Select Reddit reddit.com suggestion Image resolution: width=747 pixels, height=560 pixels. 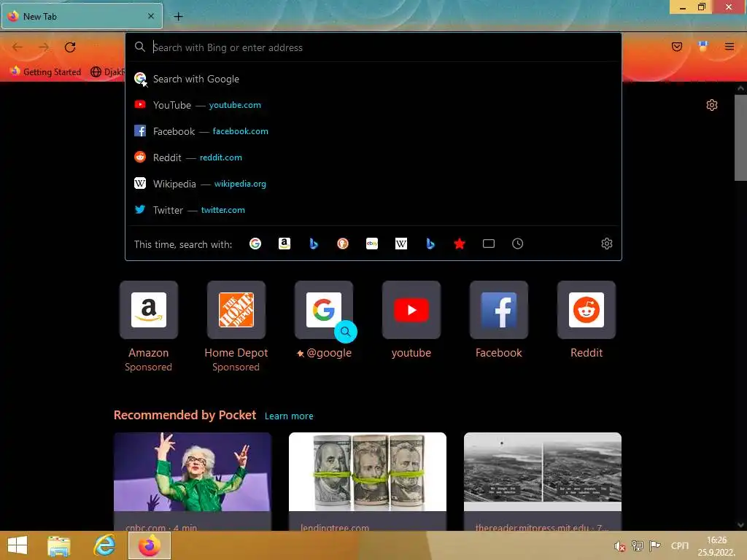[x=373, y=157]
